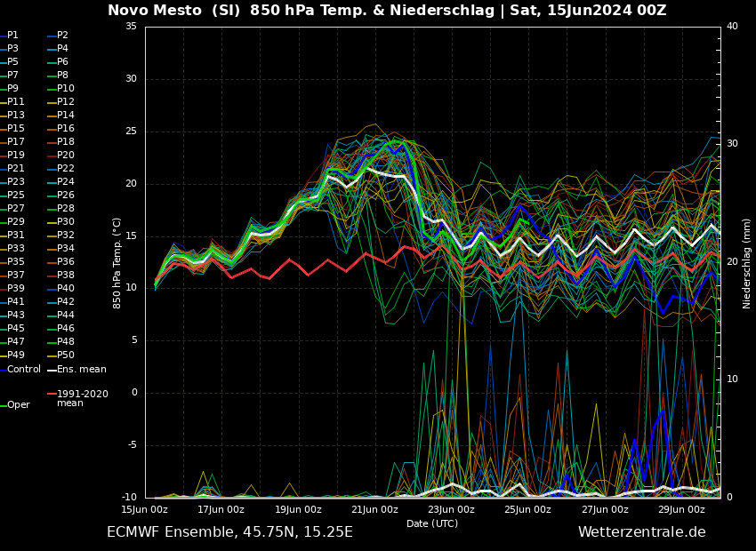Click the ECMWF Ensemble coordinates caption

[229, 532]
